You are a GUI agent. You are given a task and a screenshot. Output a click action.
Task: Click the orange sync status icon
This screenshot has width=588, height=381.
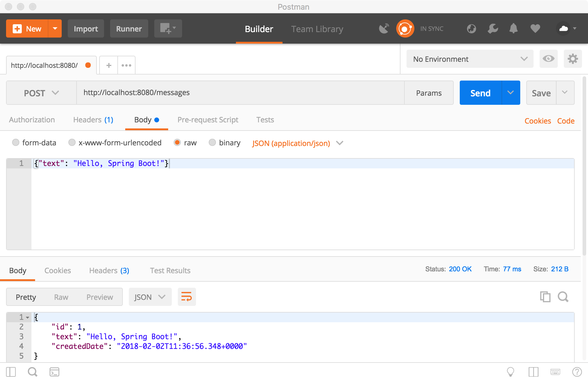[405, 29]
